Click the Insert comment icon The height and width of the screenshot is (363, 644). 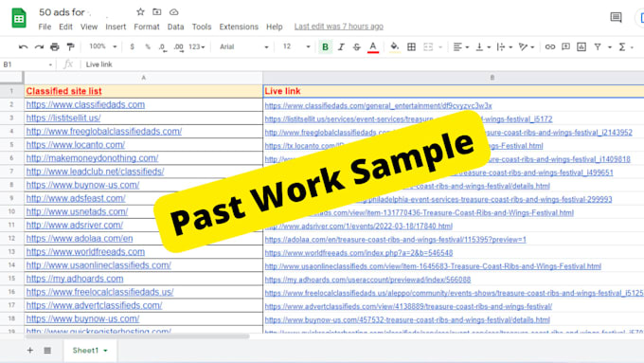(x=565, y=46)
